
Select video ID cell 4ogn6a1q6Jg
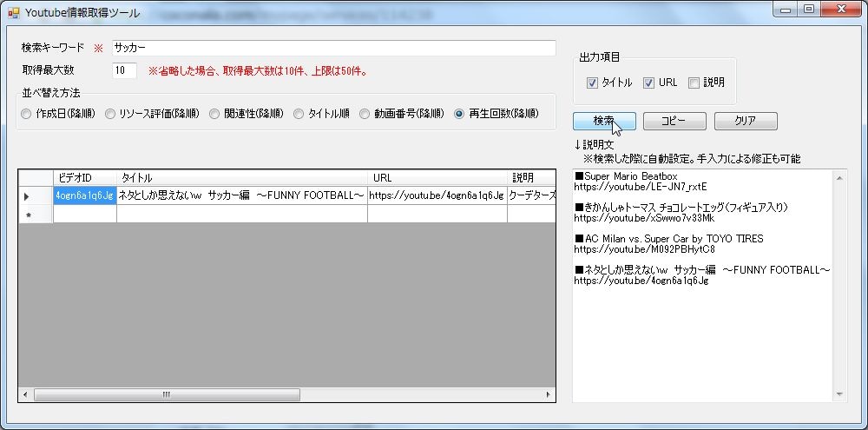85,195
